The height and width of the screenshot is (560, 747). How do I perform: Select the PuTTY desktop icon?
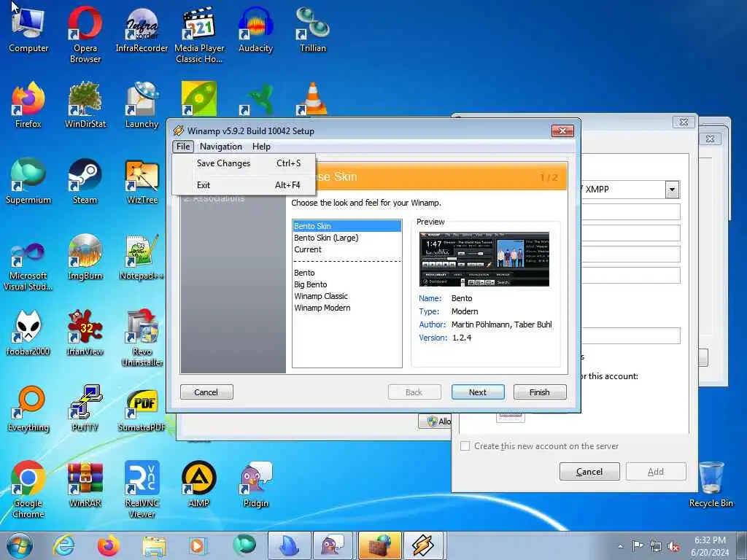[x=85, y=409]
